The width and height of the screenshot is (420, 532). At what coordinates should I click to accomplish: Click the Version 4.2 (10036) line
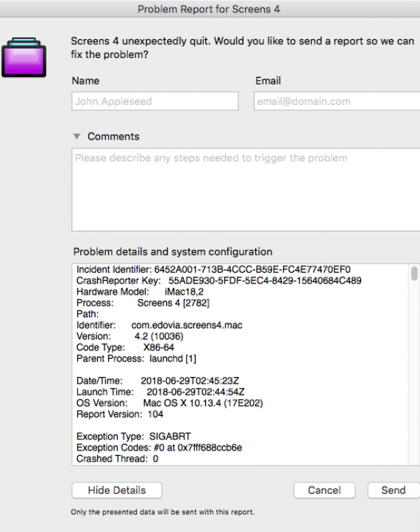(x=130, y=337)
